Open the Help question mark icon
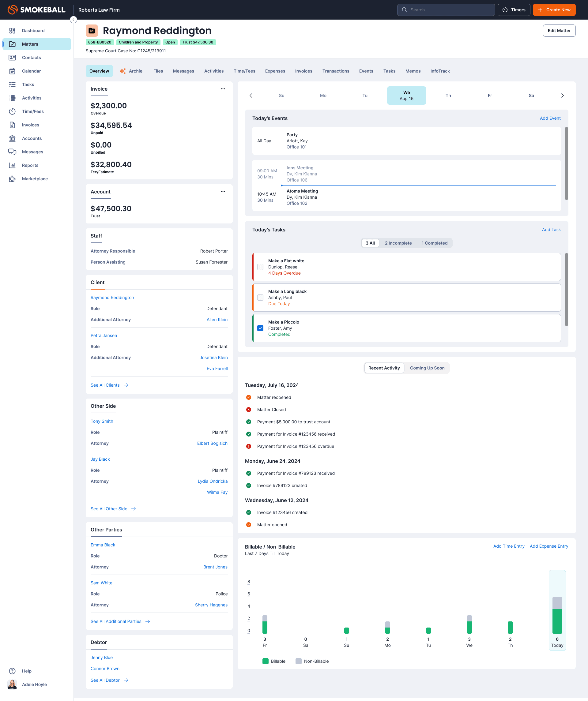 coord(12,671)
